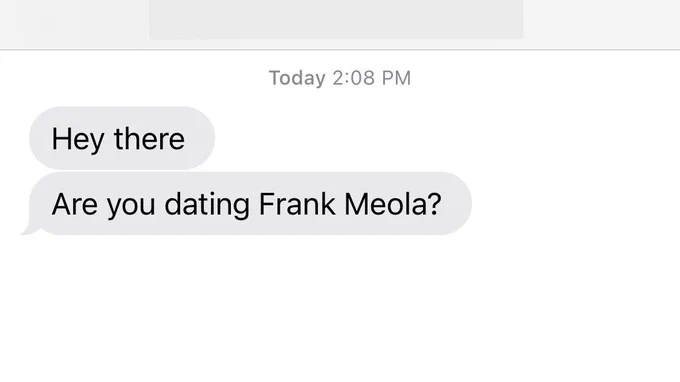Click empty conversation space below the messages

340,308
